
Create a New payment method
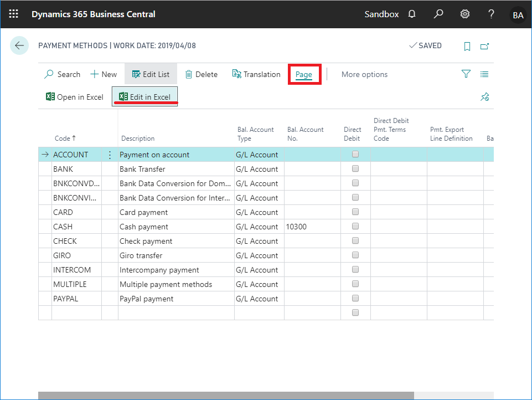pos(104,74)
